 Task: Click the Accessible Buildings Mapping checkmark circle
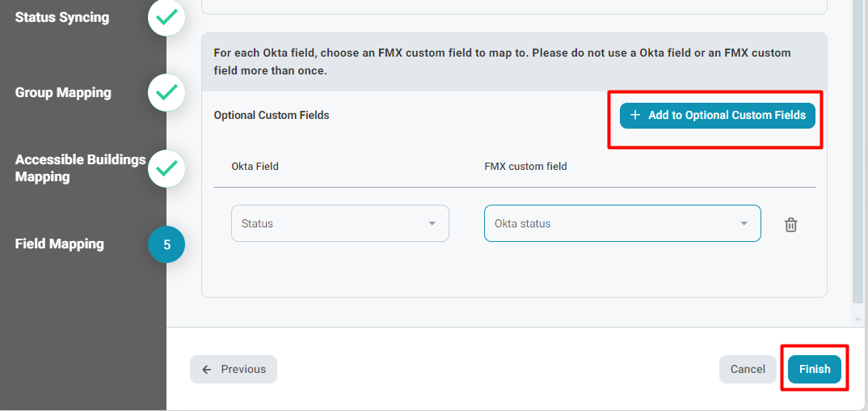click(166, 167)
